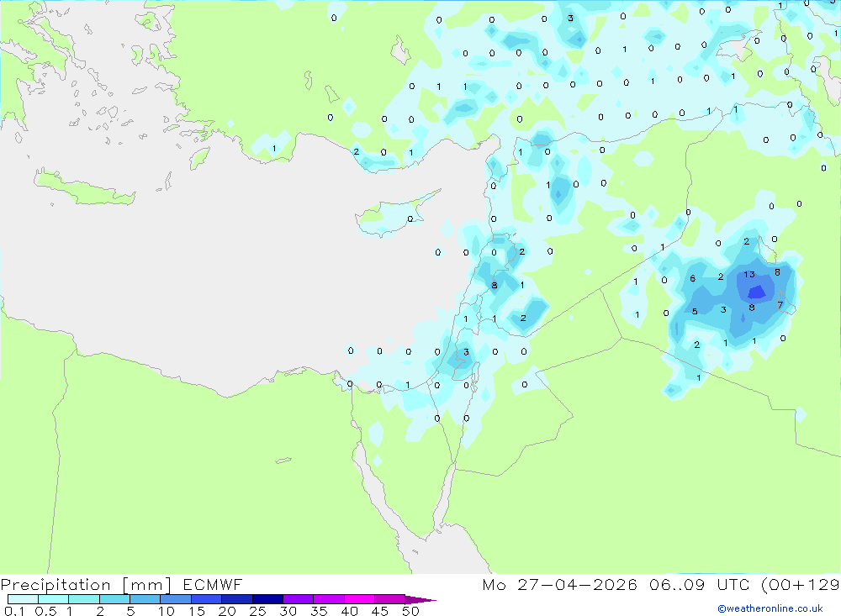The image size is (841, 616).
Task: Click the 20 to 25 mm legend color swatch
Action: click(x=236, y=599)
